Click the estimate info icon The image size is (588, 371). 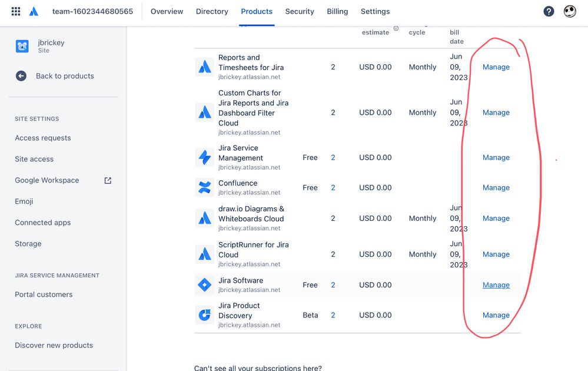pos(396,28)
